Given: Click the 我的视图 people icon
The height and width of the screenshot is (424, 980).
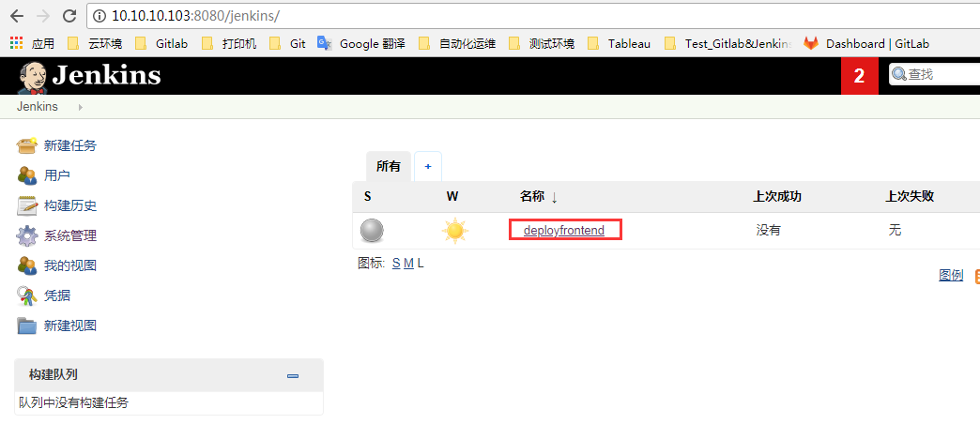Looking at the screenshot, I should tap(27, 265).
